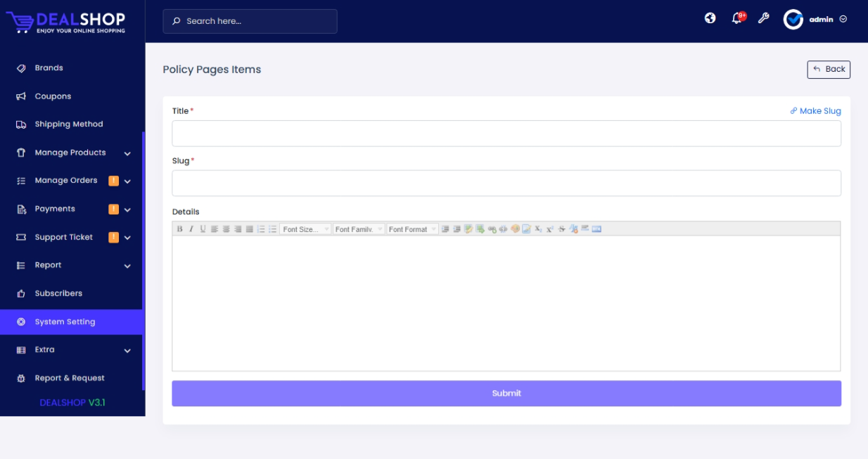Select Subscribers in the sidebar
The width and height of the screenshot is (868, 459).
pos(58,293)
